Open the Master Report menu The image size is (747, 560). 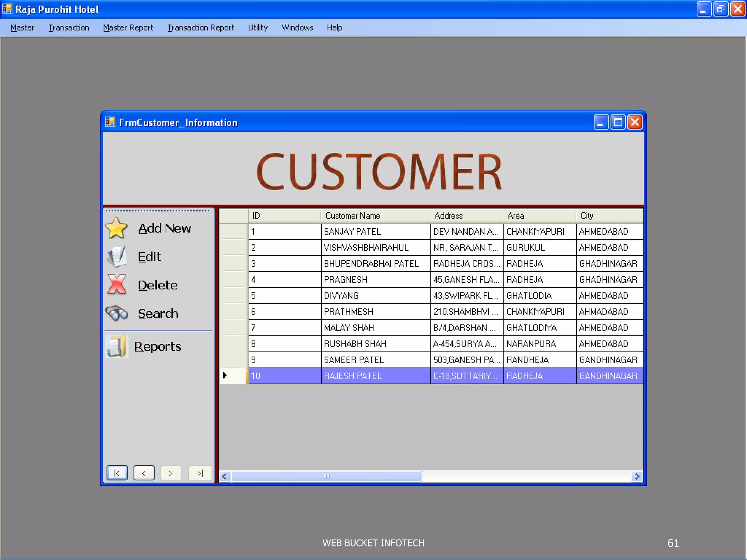click(128, 28)
